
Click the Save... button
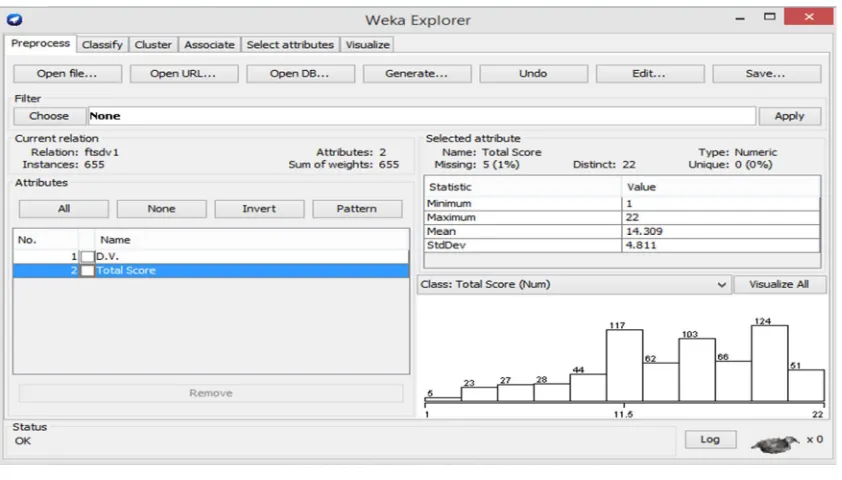tap(766, 74)
